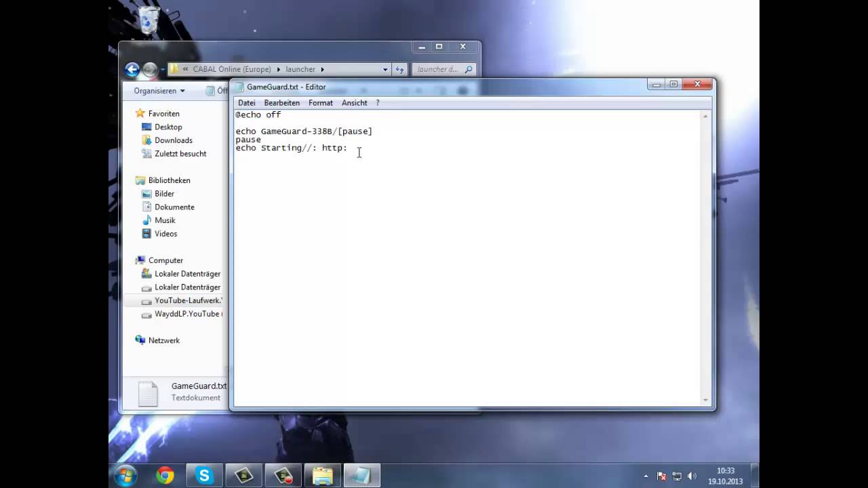Click Explorer's Back navigation arrow
Viewport: 868px width, 488px height.
132,69
